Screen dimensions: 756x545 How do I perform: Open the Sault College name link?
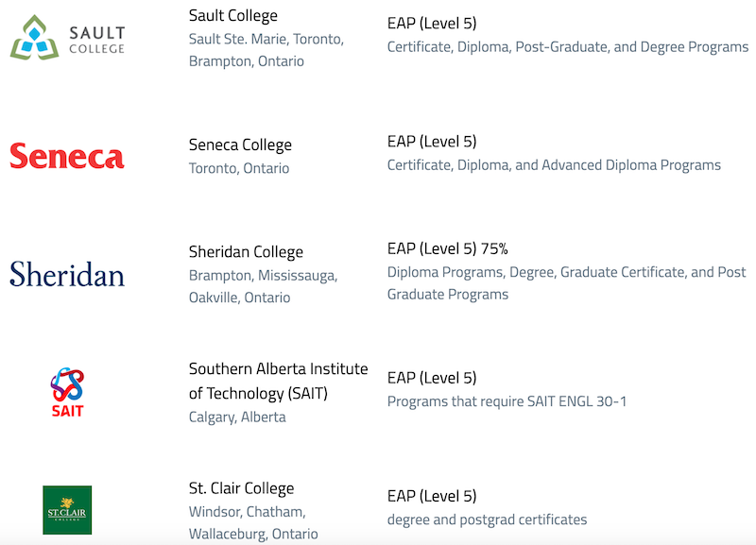[232, 15]
